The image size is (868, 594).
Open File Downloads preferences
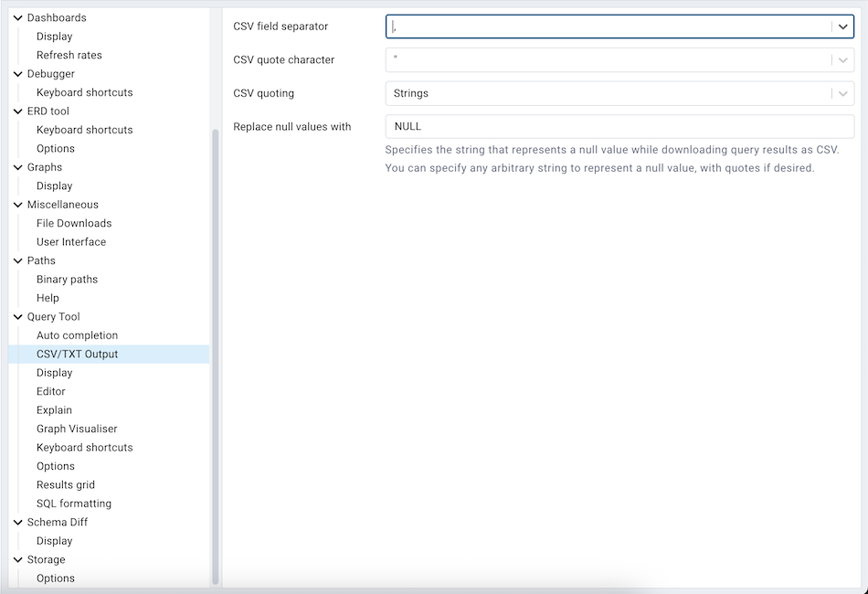point(74,223)
